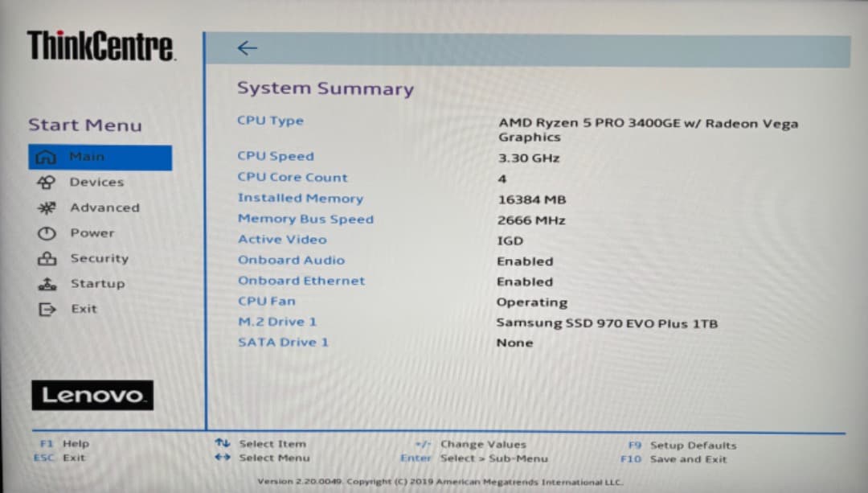Click the back arrow at the top
This screenshot has height=493, width=868.
(x=247, y=47)
